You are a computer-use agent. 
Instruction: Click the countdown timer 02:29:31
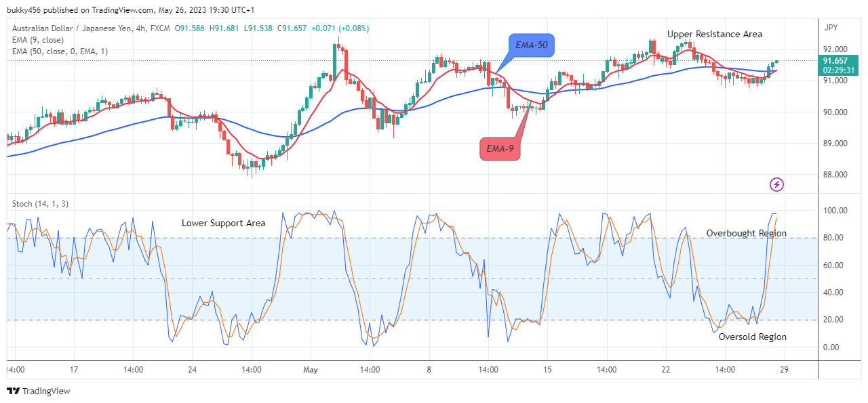coord(839,70)
